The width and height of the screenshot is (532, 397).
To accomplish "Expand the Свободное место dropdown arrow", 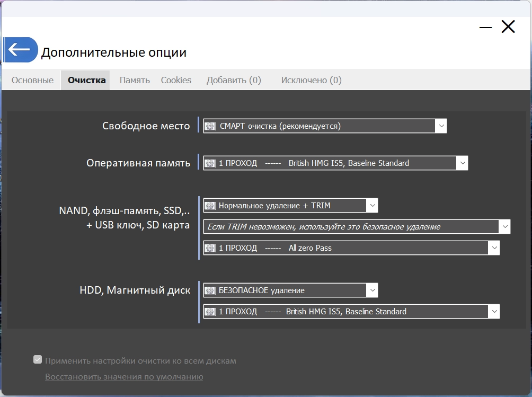I will (x=441, y=126).
